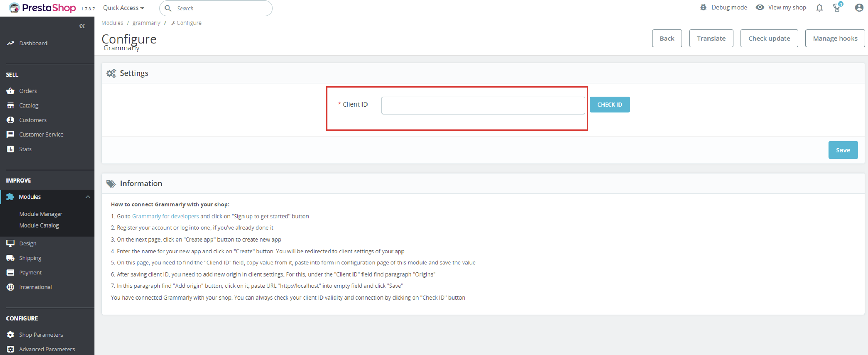
Task: Click the Shop Parameters gear icon
Action: pyautogui.click(x=10, y=335)
